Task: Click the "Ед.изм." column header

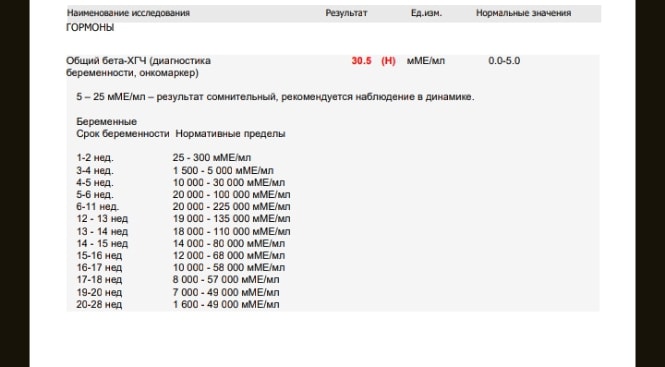Action: coord(426,13)
